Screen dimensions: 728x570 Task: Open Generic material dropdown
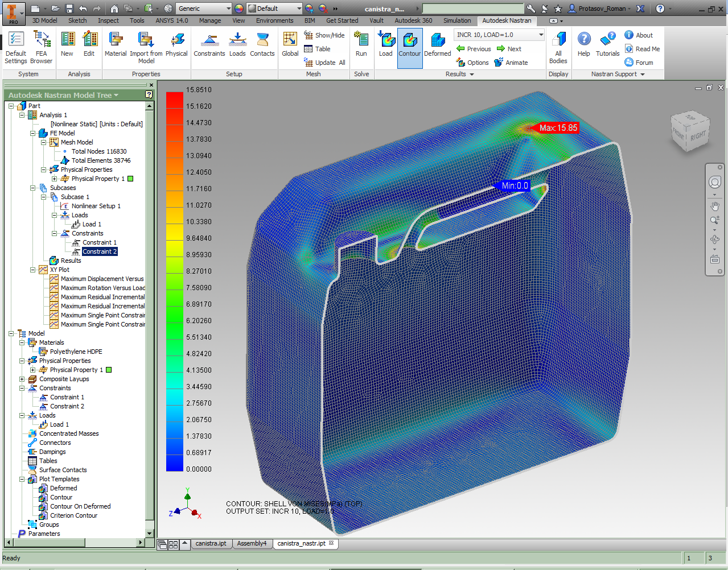(x=204, y=9)
